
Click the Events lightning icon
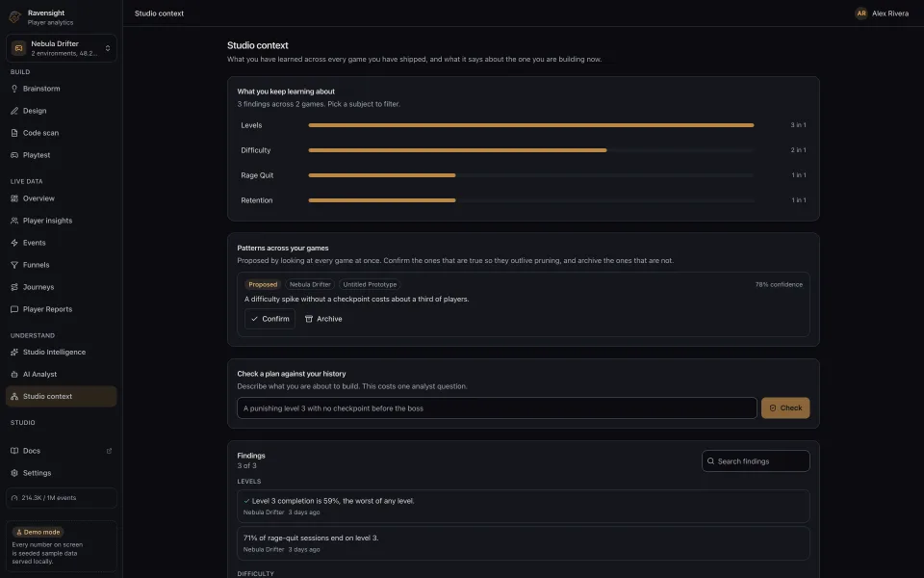click(14, 243)
